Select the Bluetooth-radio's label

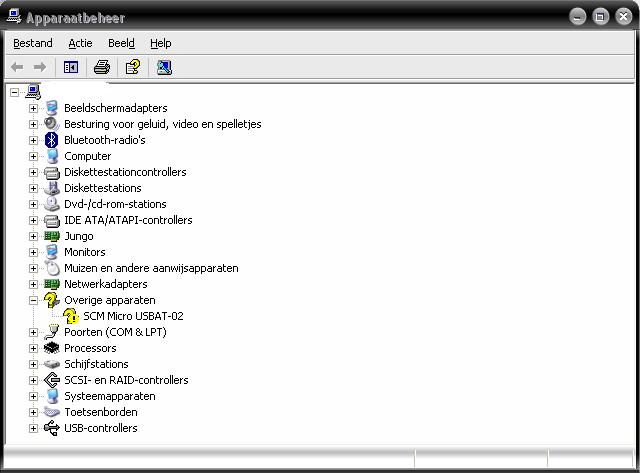click(105, 140)
